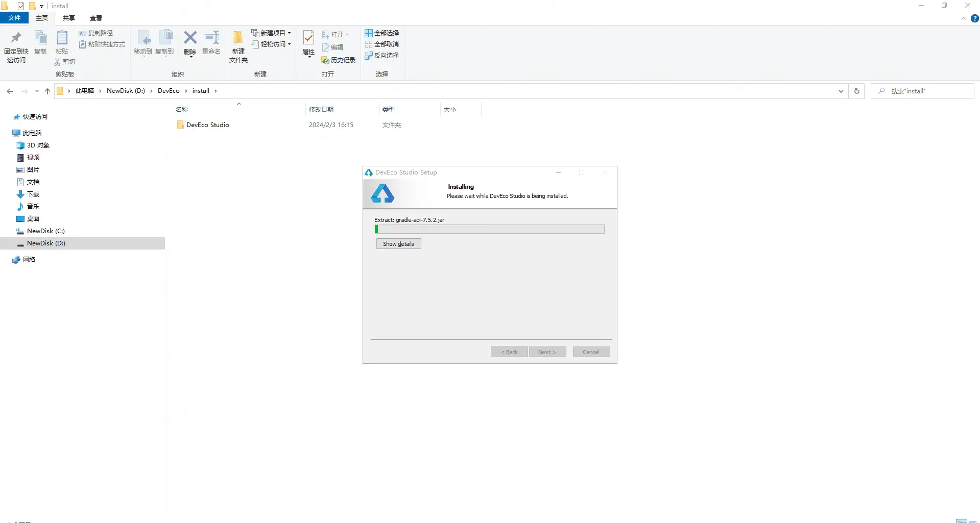The image size is (980, 523).
Task: Click the History record icon
Action: point(325,60)
